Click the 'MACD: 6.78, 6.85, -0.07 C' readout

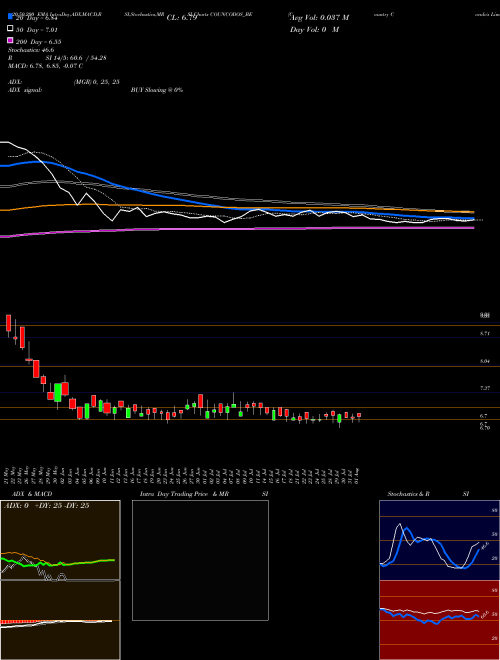pyautogui.click(x=45, y=66)
